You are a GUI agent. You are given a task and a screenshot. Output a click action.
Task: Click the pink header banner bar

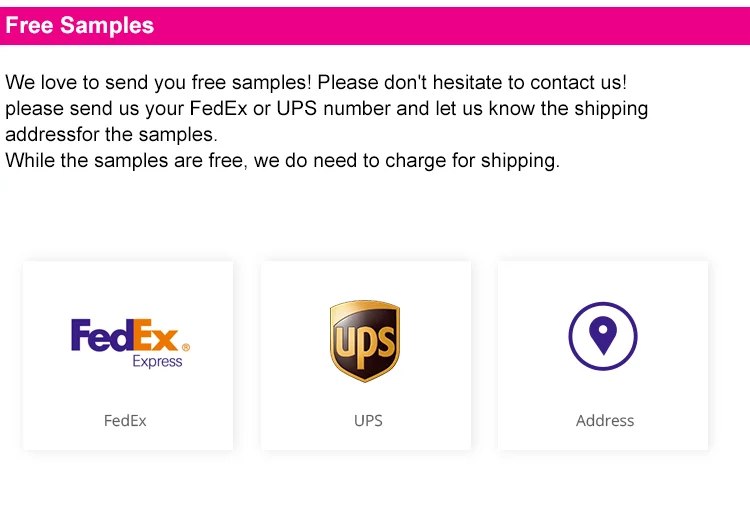click(450, 26)
